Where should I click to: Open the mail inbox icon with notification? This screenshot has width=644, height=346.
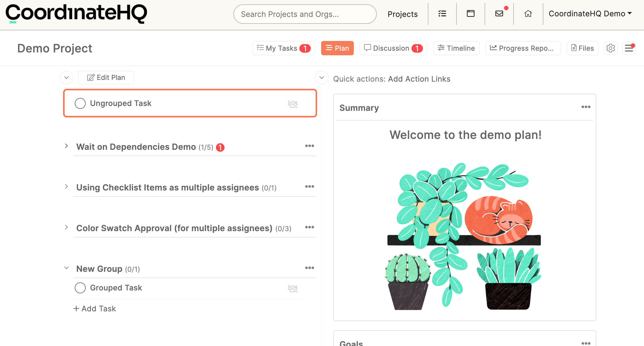coord(499,13)
